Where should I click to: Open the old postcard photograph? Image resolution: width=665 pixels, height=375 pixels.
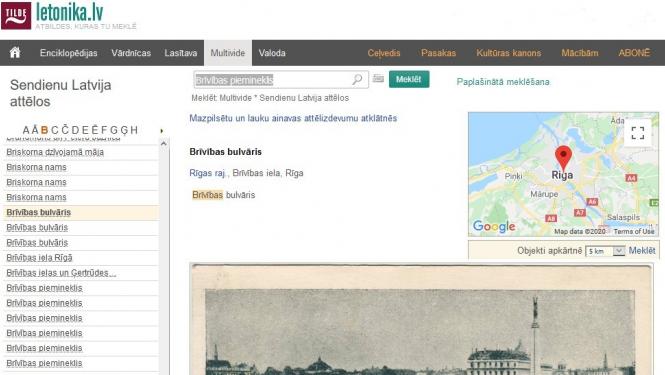[421, 319]
